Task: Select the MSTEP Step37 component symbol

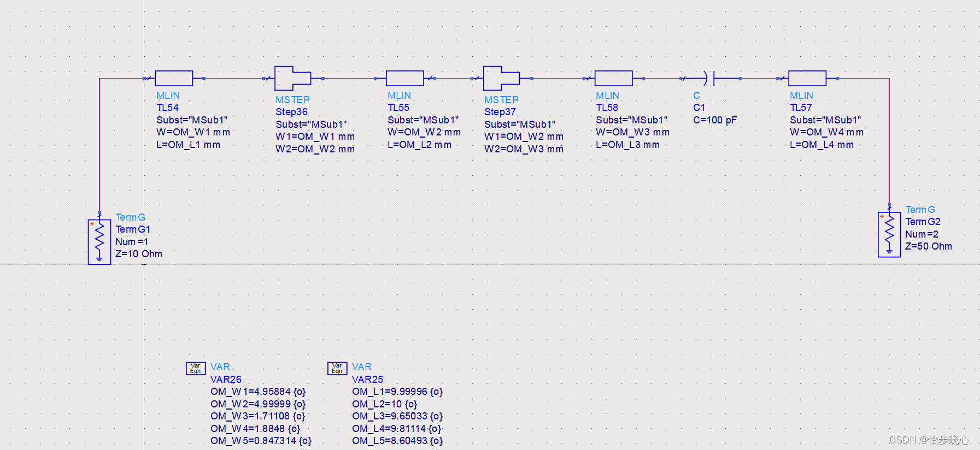Action: click(x=501, y=78)
